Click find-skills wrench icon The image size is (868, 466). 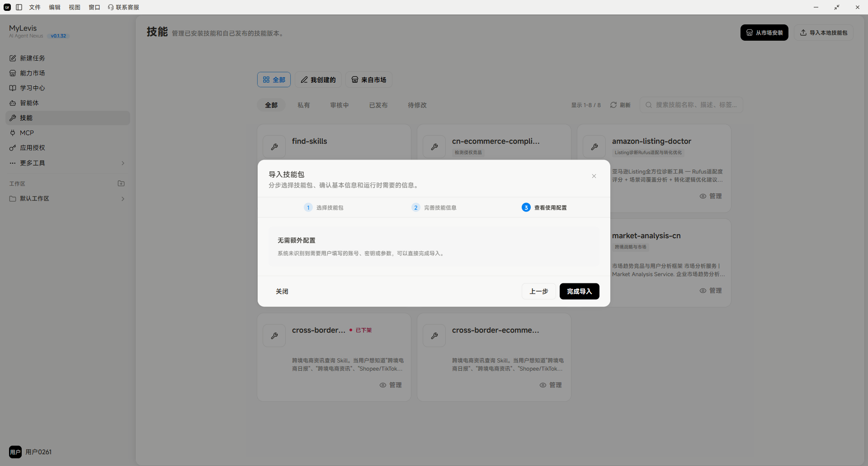click(x=274, y=147)
